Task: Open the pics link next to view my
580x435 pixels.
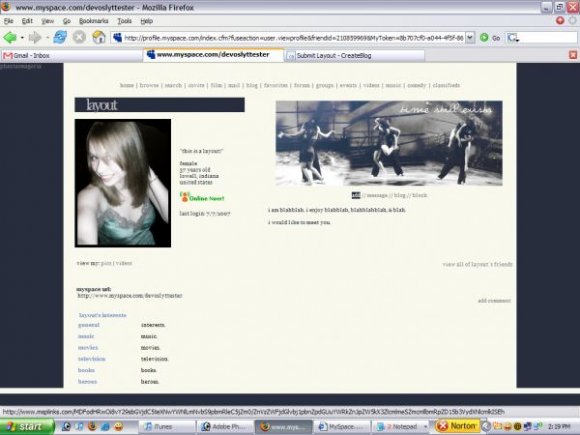Action: coord(106,263)
